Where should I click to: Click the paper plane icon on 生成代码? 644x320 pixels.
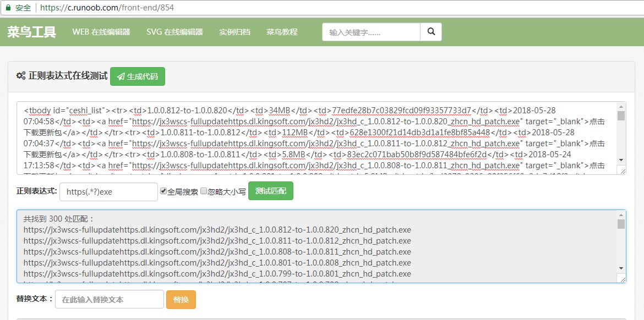coord(121,76)
